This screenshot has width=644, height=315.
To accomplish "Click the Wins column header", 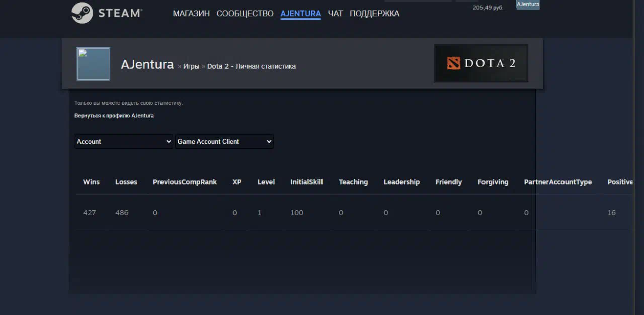I will [91, 182].
